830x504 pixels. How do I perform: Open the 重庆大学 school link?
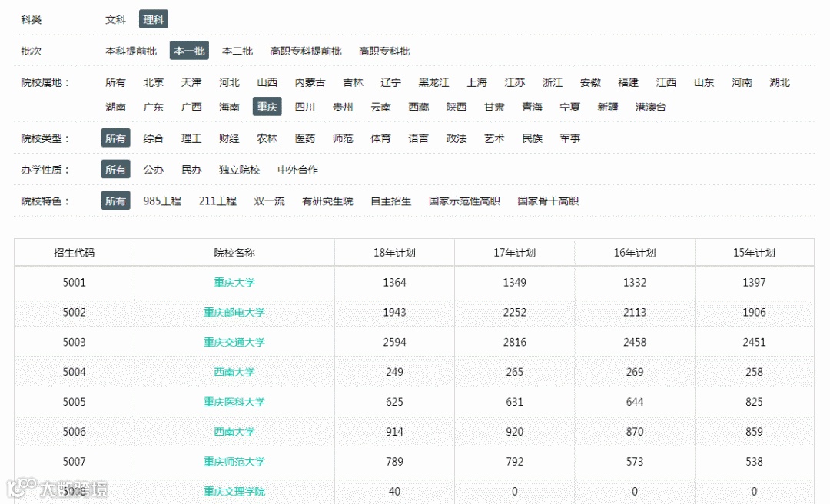234,282
